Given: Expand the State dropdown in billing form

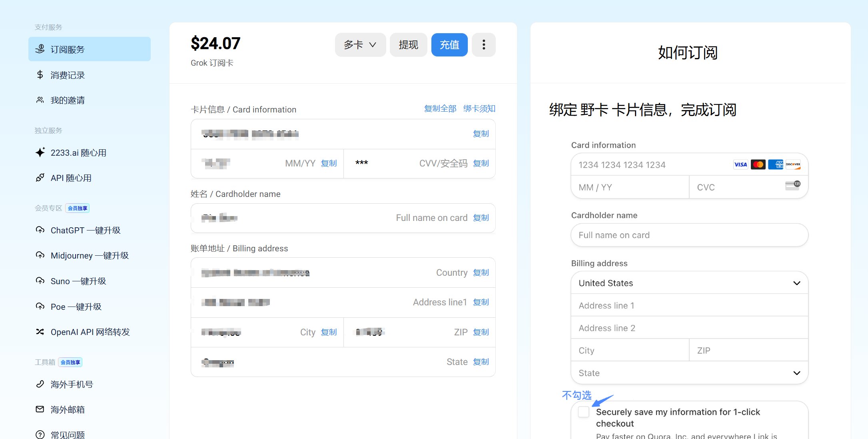Looking at the screenshot, I should coord(689,373).
